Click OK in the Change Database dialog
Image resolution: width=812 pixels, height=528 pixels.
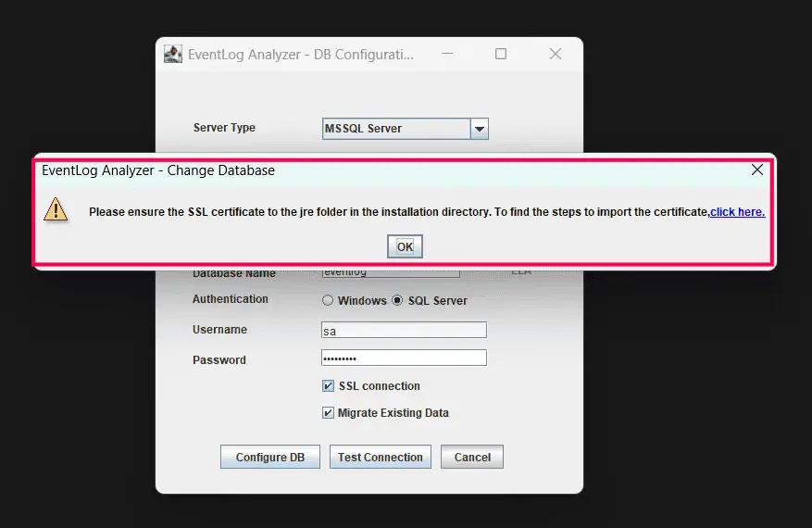405,246
